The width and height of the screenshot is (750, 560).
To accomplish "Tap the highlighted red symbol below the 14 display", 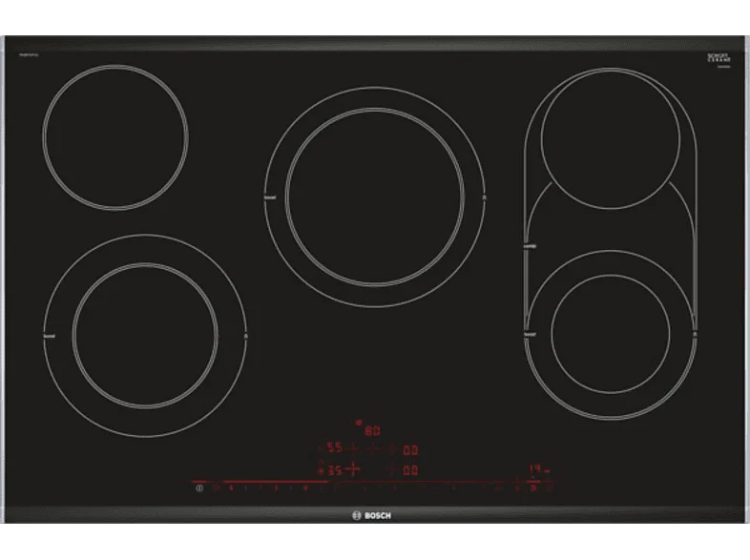I will click(533, 488).
